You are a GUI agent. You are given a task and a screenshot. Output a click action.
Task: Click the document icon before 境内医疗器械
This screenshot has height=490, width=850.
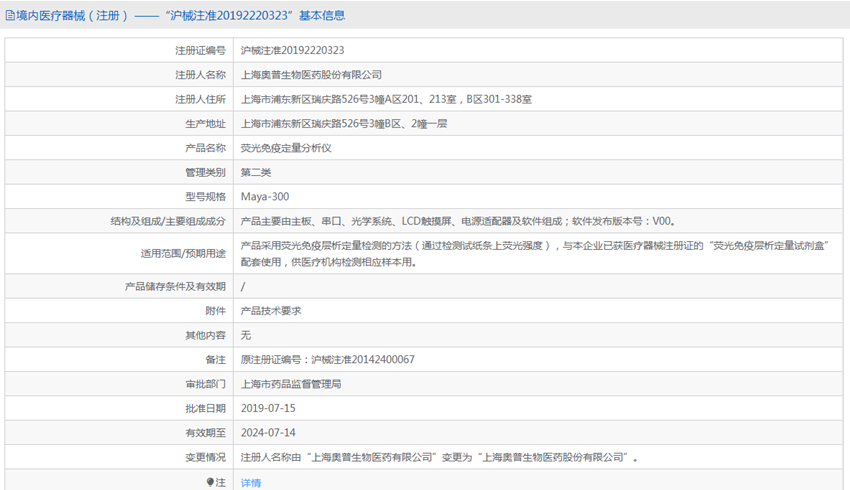(10, 16)
